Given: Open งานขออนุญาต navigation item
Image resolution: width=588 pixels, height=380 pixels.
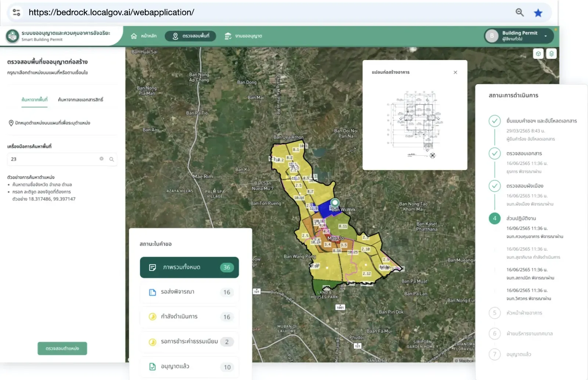Looking at the screenshot, I should click(243, 36).
